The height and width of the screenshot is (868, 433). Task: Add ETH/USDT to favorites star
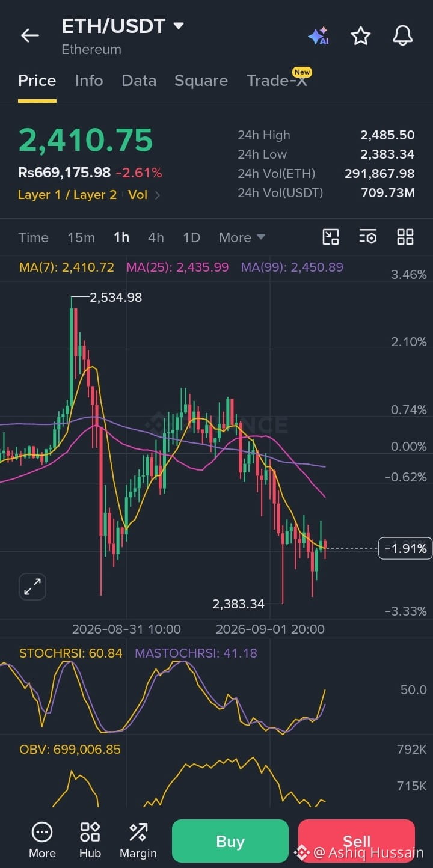coord(361,36)
